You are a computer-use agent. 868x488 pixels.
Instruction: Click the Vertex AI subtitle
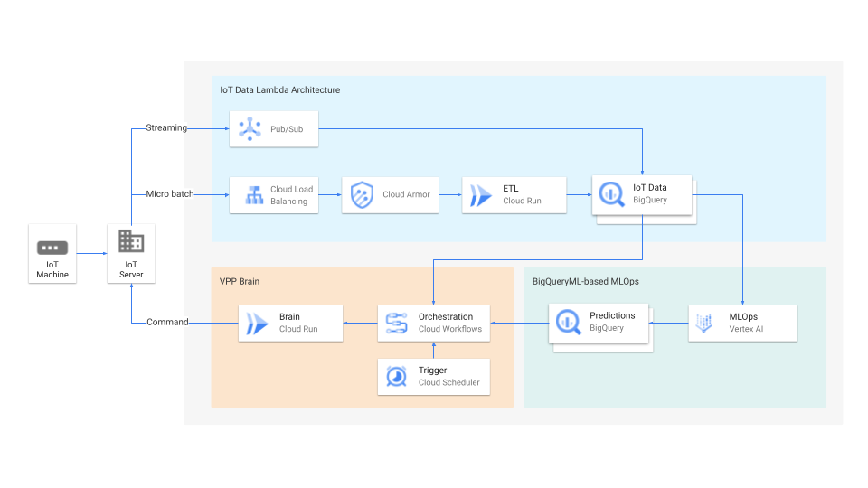pyautogui.click(x=746, y=329)
